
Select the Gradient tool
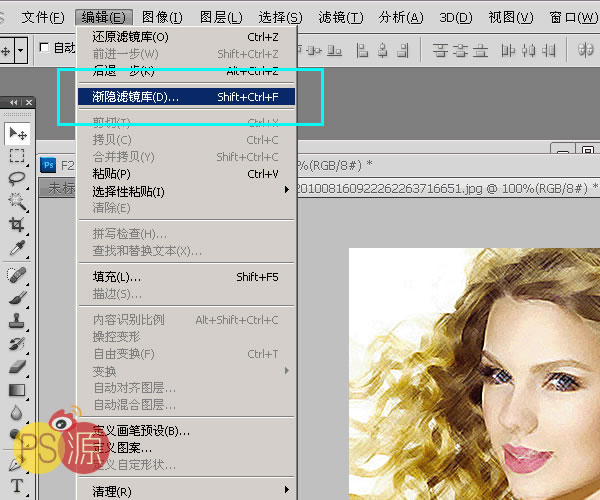17,389
